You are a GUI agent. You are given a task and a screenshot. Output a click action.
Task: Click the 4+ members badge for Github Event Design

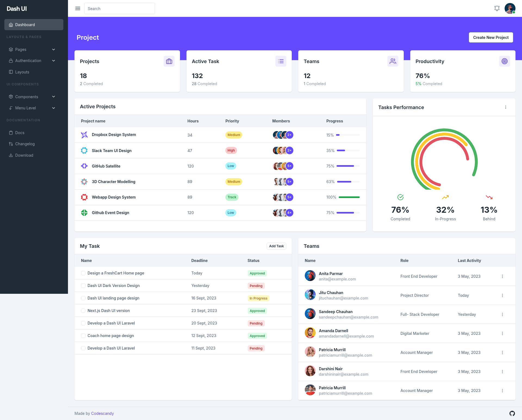pos(290,213)
